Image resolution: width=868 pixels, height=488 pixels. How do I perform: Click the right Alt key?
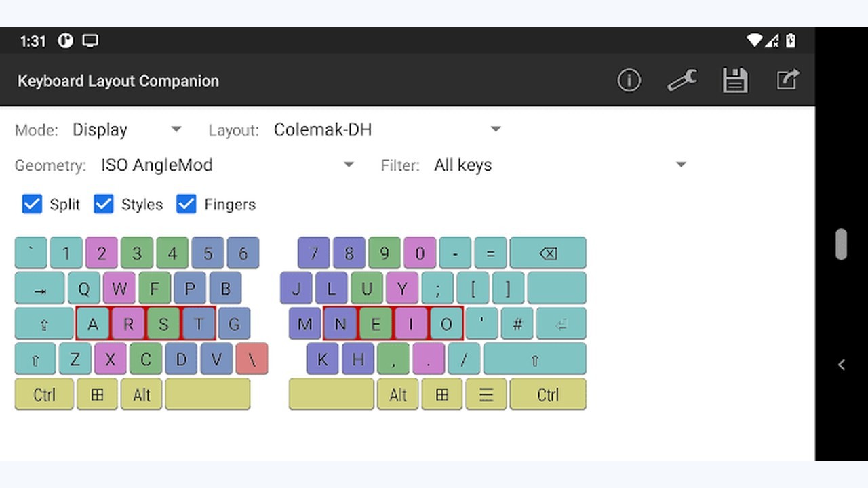398,394
